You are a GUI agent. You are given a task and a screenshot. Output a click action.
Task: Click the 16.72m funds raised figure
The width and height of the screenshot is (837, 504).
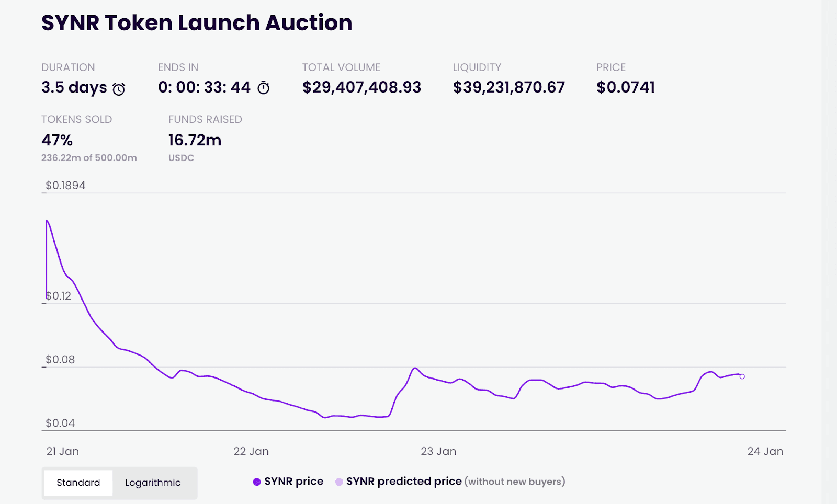pyautogui.click(x=195, y=140)
